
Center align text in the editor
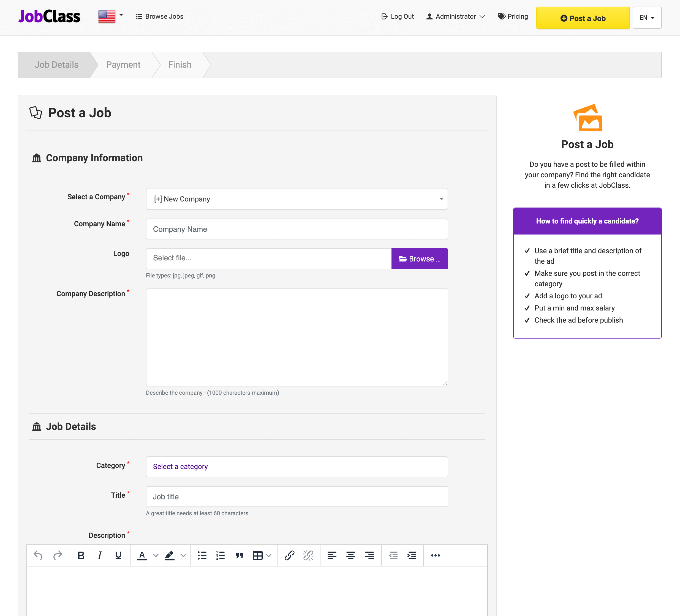(350, 555)
